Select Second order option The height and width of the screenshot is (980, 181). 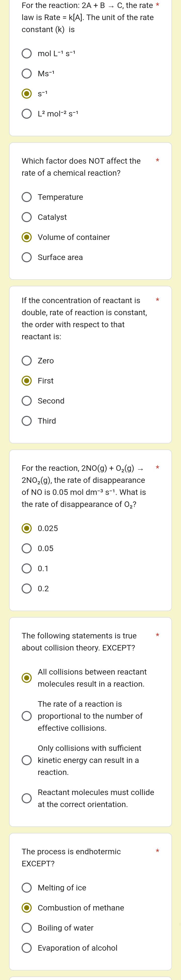tap(27, 401)
